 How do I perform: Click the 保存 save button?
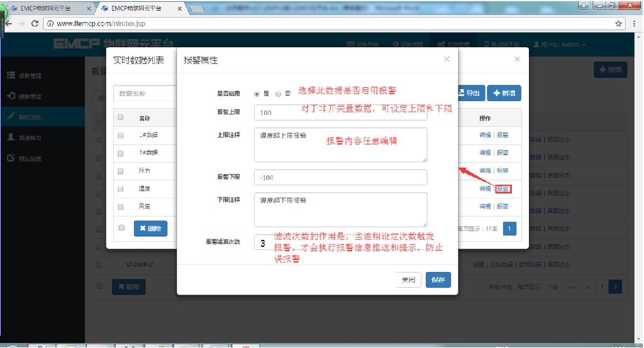click(438, 280)
